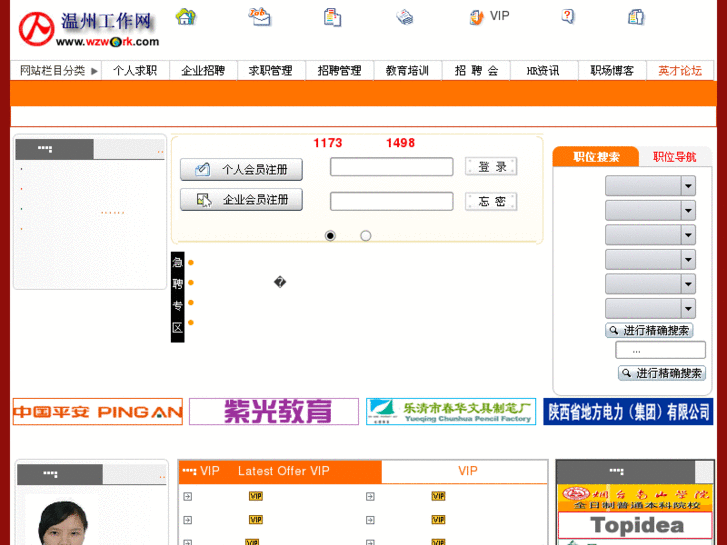727x545 pixels.
Task: Open the 乐清市春华文具制笔厂 banner
Action: coord(451,411)
